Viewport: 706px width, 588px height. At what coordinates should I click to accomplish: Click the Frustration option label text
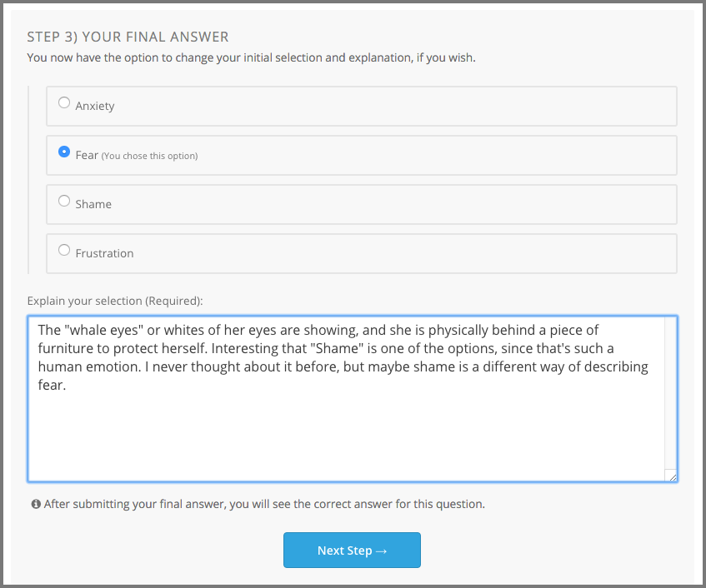point(104,253)
